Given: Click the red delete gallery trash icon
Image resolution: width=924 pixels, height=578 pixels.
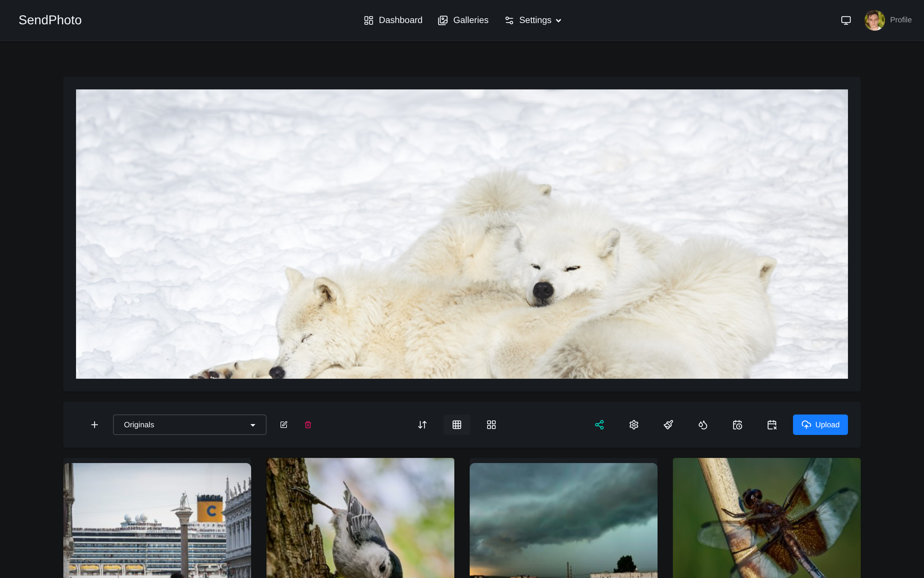Looking at the screenshot, I should coord(308,424).
